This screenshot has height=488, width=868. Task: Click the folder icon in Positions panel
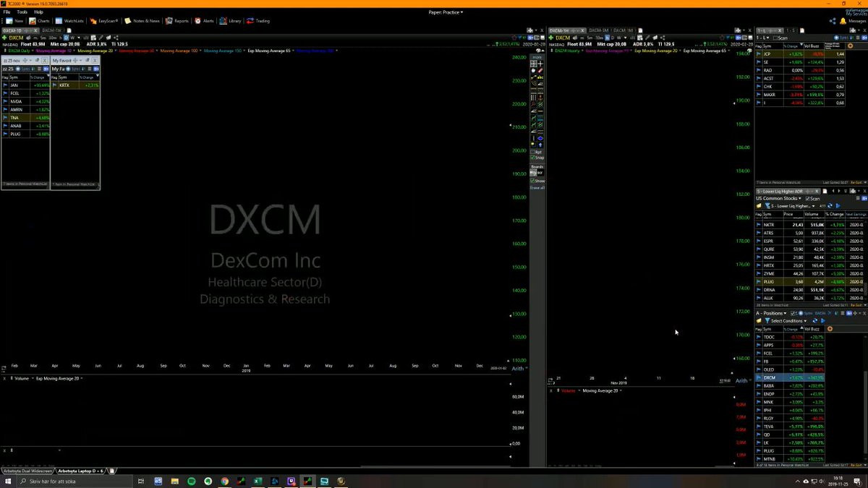tap(759, 321)
